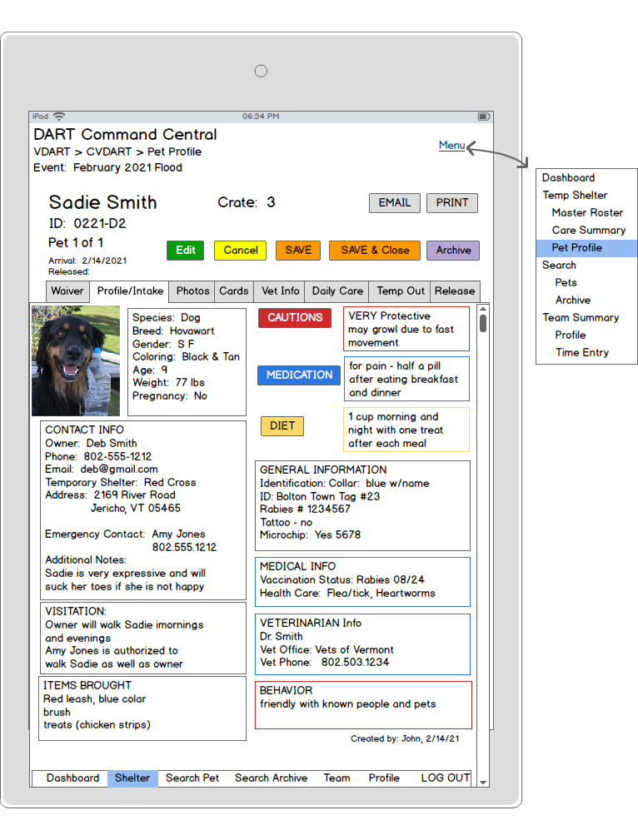Open Search Archive in bottom navigation
638x840 pixels.
click(x=271, y=778)
